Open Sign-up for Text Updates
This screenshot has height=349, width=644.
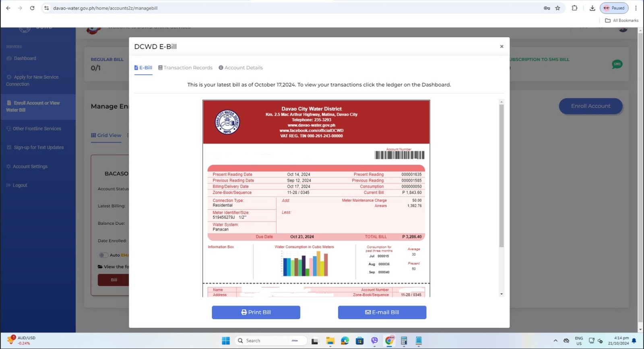(35, 147)
